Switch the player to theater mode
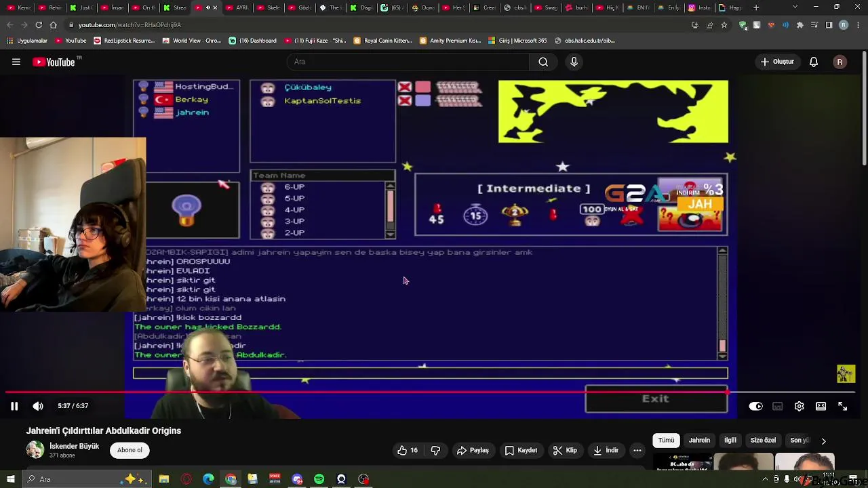Image resolution: width=868 pixels, height=488 pixels. tap(821, 407)
